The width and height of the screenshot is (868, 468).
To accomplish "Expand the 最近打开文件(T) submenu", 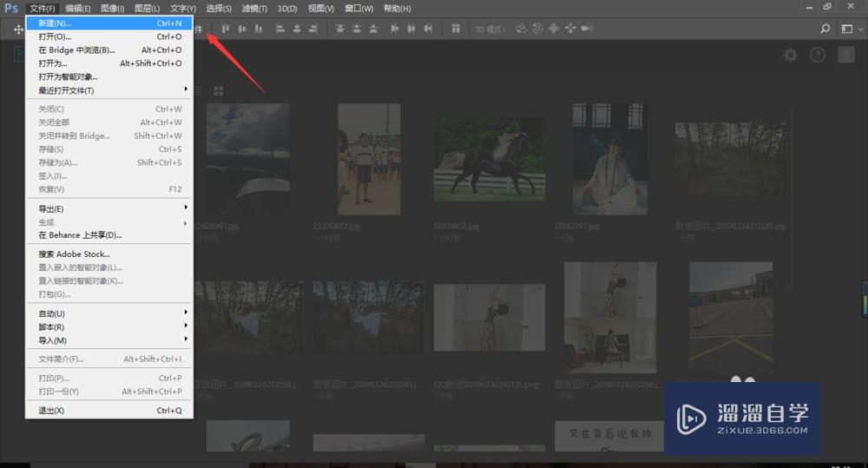I will pos(109,90).
